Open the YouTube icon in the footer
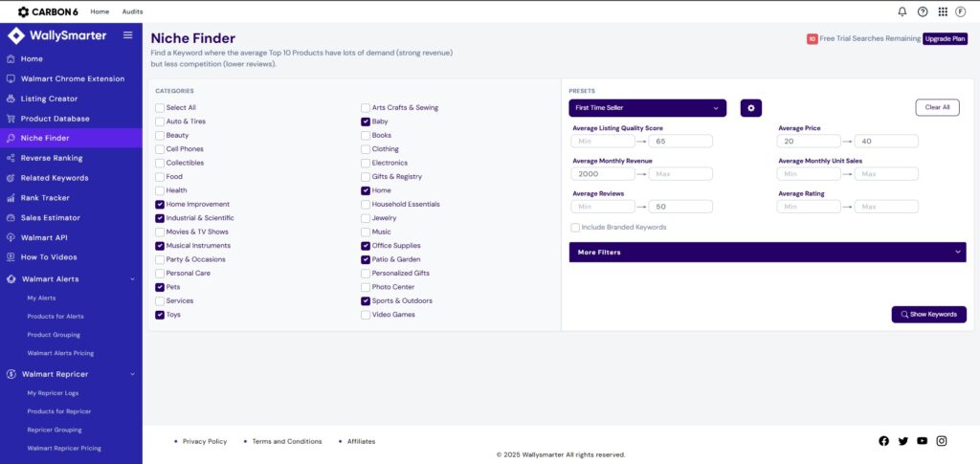This screenshot has height=464, width=980. [922, 441]
